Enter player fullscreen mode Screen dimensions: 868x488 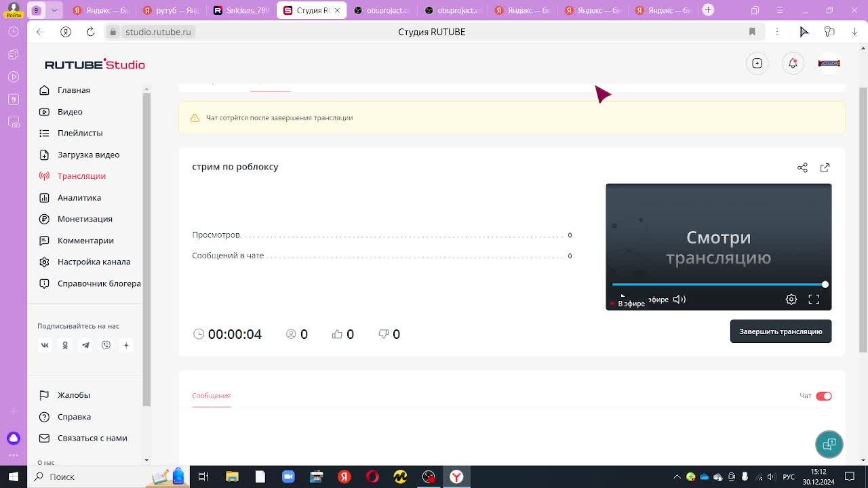tap(814, 300)
